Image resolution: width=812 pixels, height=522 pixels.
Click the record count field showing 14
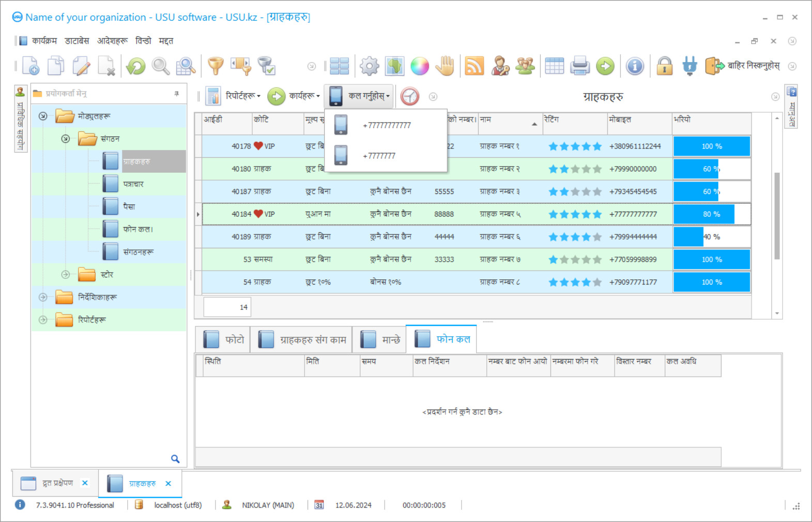(x=227, y=307)
